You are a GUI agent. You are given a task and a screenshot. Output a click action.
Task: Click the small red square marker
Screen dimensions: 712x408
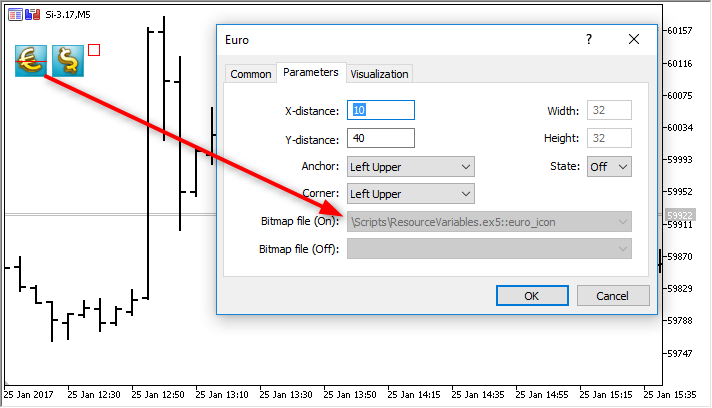94,49
